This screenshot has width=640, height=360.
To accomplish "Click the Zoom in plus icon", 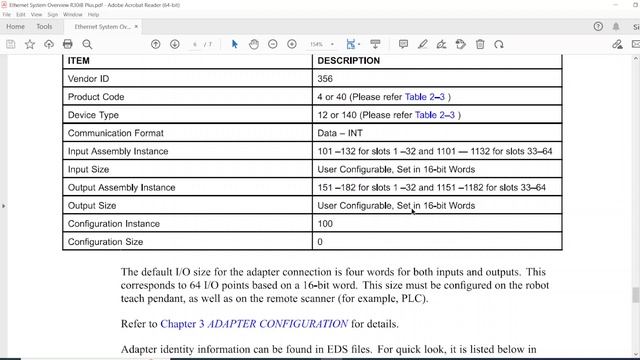I will [292, 44].
